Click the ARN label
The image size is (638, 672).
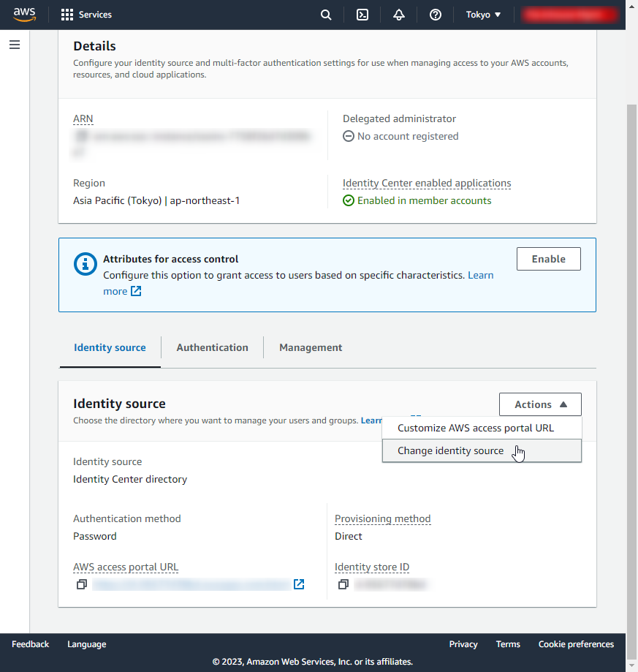click(x=83, y=118)
